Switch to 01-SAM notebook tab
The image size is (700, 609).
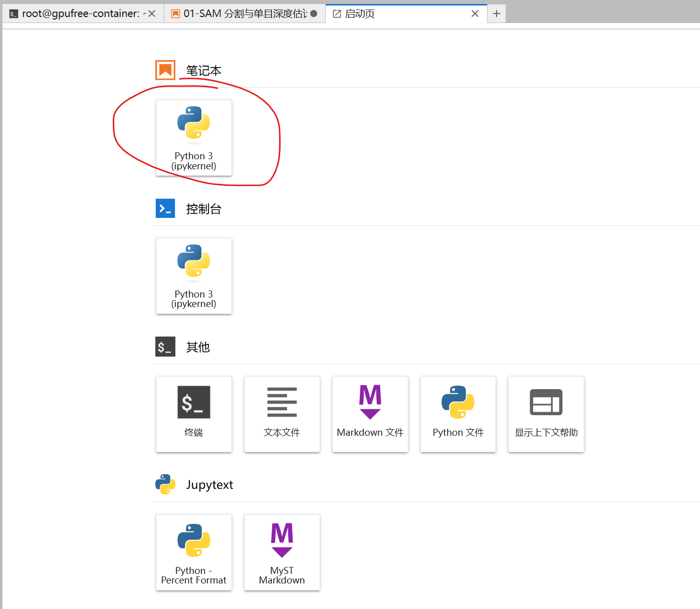click(245, 14)
